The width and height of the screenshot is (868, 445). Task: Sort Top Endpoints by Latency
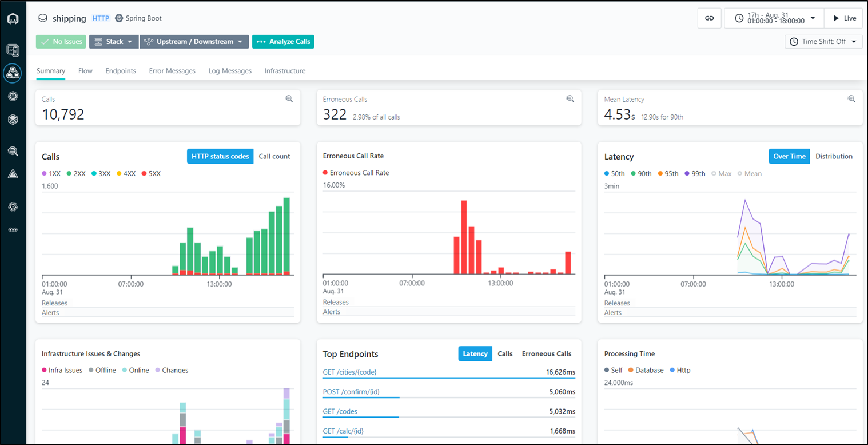point(475,354)
